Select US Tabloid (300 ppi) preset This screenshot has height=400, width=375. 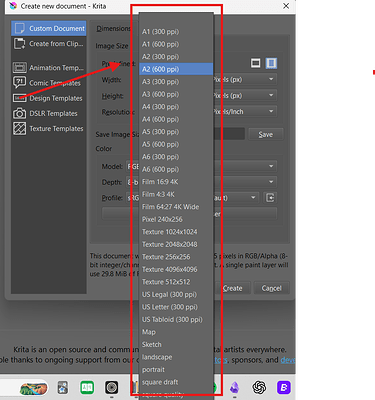point(176,319)
